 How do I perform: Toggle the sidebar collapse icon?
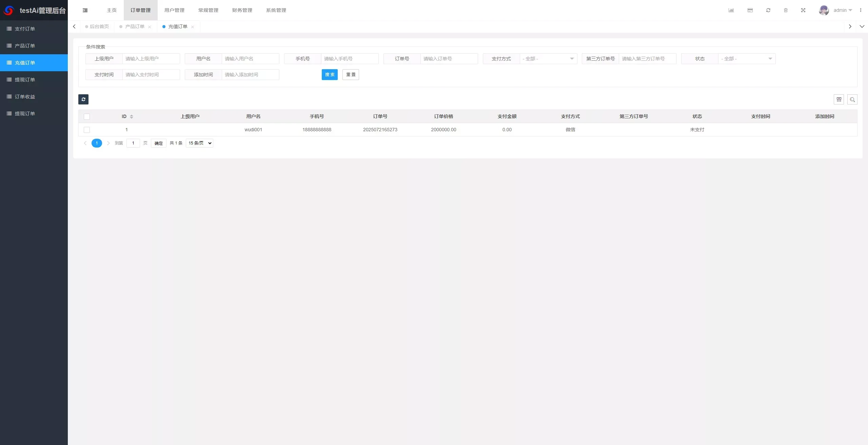coord(85,10)
